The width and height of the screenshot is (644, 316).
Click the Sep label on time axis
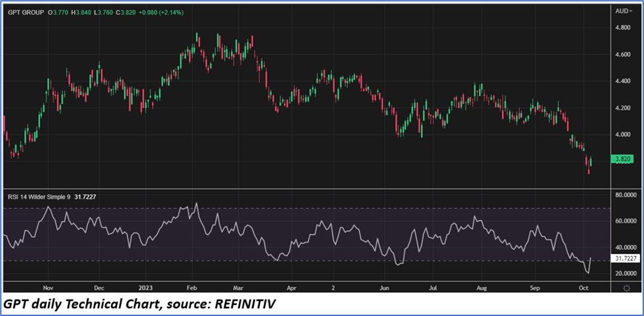(534, 288)
